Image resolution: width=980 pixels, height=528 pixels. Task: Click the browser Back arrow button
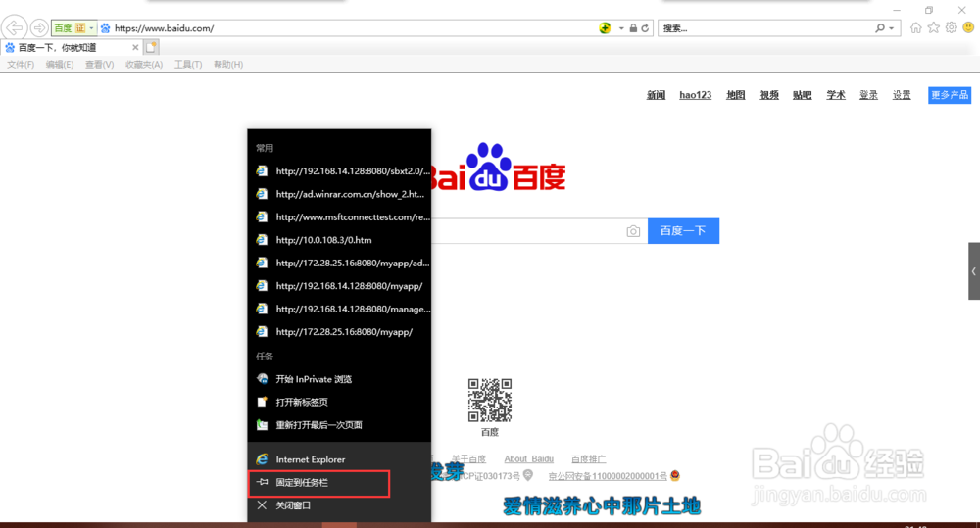tap(14, 27)
